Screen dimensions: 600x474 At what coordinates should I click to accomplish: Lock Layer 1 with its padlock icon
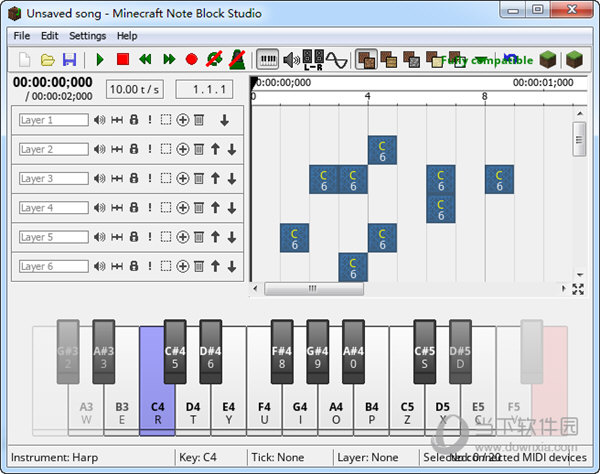click(134, 120)
